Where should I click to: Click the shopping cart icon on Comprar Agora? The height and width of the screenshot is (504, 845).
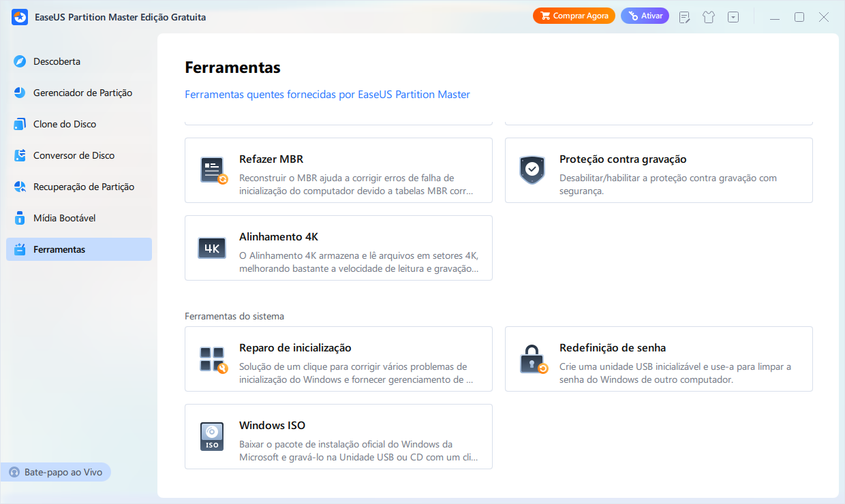tap(545, 16)
